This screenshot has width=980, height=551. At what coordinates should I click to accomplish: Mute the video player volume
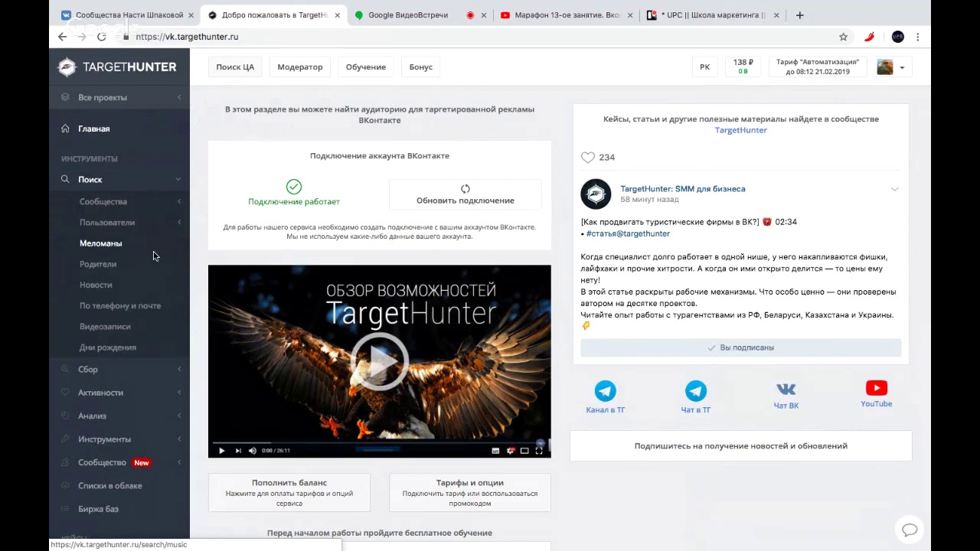(253, 451)
